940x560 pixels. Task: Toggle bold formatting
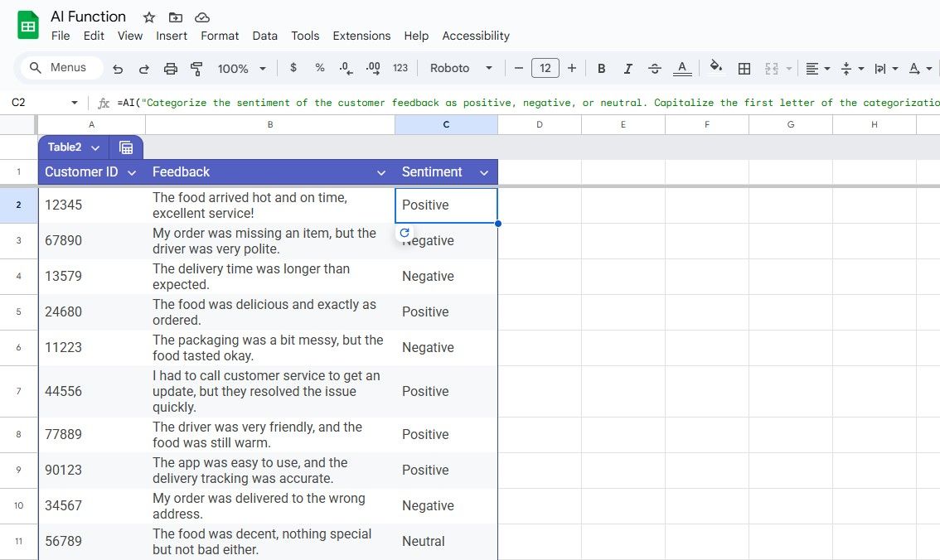pos(601,68)
